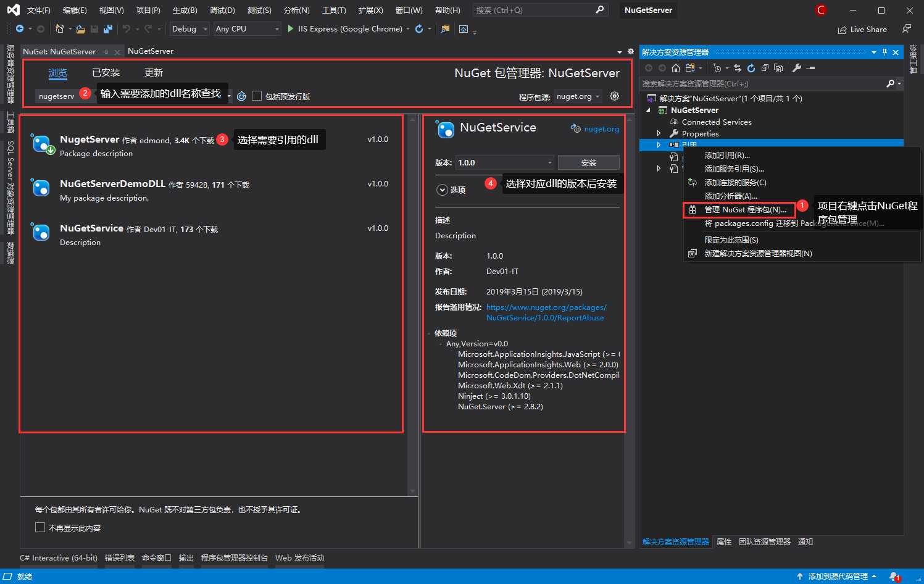Viewport: 924px width, 584px height.
Task: Open the Error List bottom tab
Action: click(120, 558)
